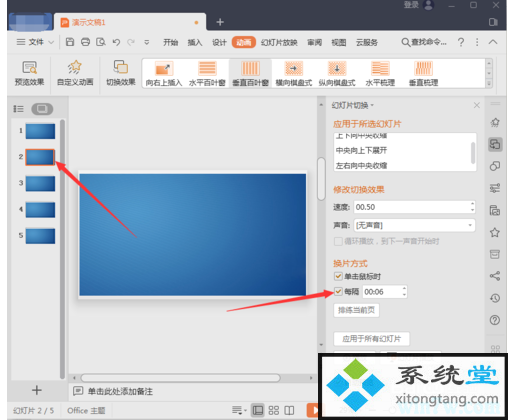Select the 水平百叶窗 transition effect

(207, 74)
